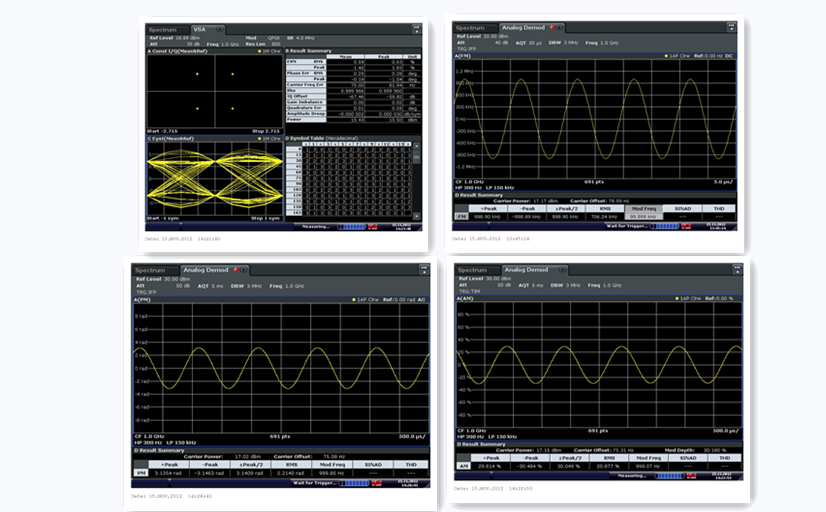Image resolution: width=826 pixels, height=512 pixels.
Task: Click the icon on the VSA tab label
Action: 220,30
